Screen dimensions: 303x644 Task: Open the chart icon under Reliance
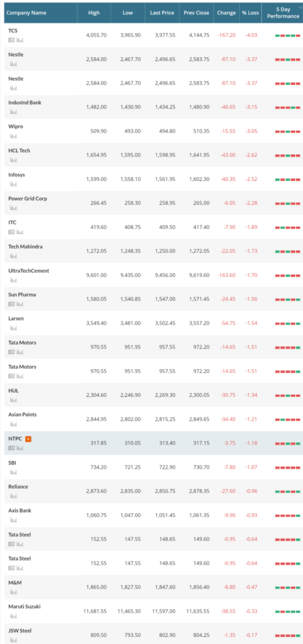pos(14,496)
